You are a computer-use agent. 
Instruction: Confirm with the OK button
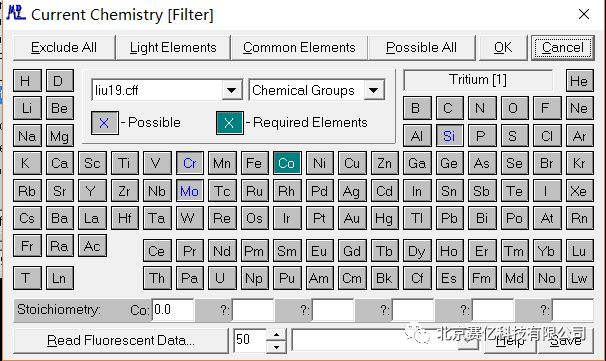click(503, 48)
